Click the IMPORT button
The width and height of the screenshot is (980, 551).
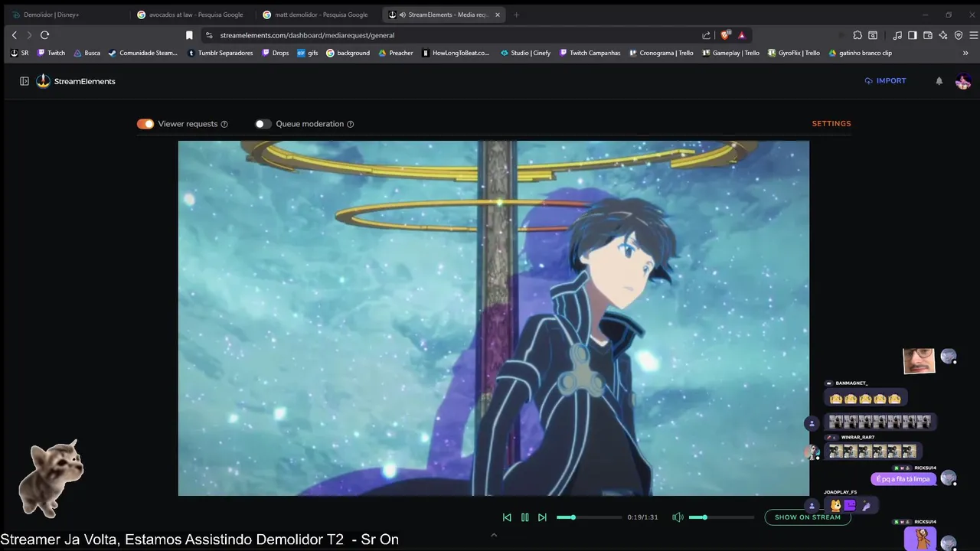(x=885, y=80)
